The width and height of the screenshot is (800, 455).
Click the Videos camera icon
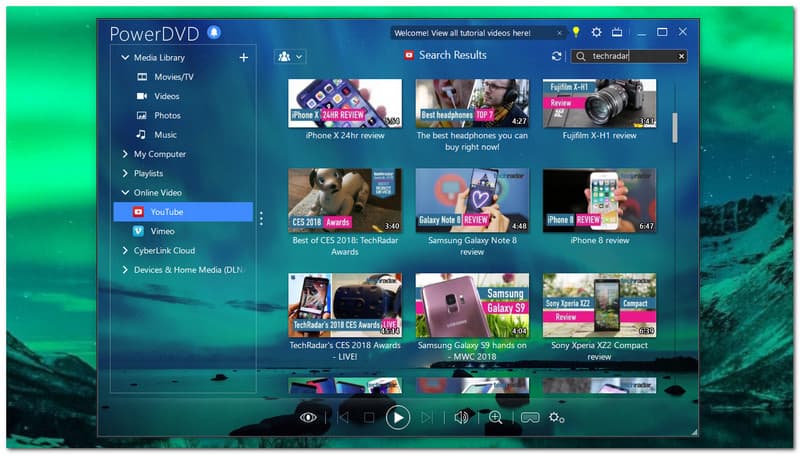[142, 96]
